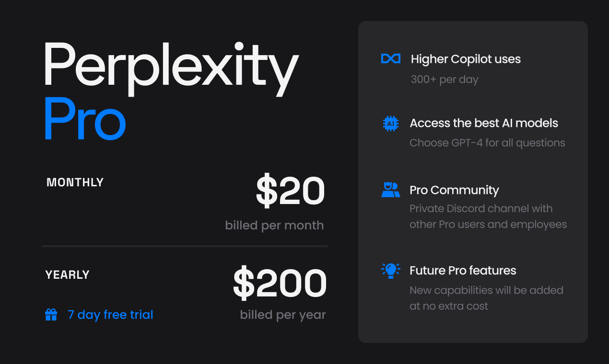Select the YEARLY plan label
Viewport: 609px width, 364px height.
click(x=67, y=275)
